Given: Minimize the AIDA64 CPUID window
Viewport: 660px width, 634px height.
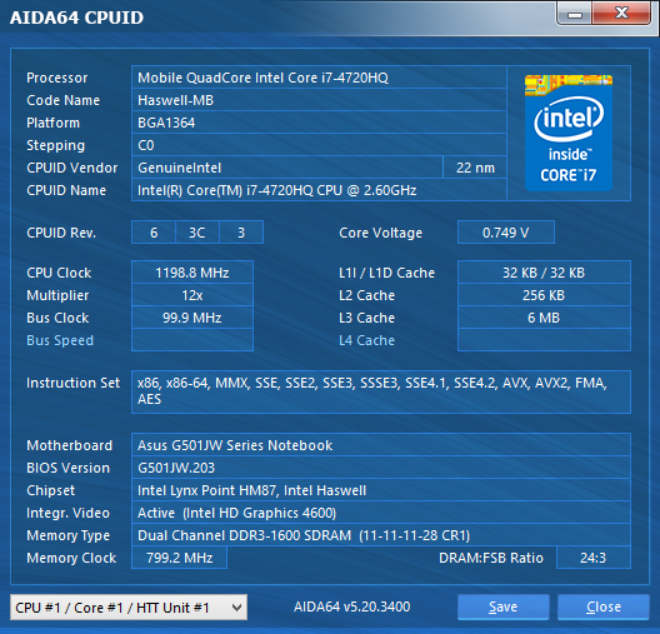Looking at the screenshot, I should coord(575,14).
